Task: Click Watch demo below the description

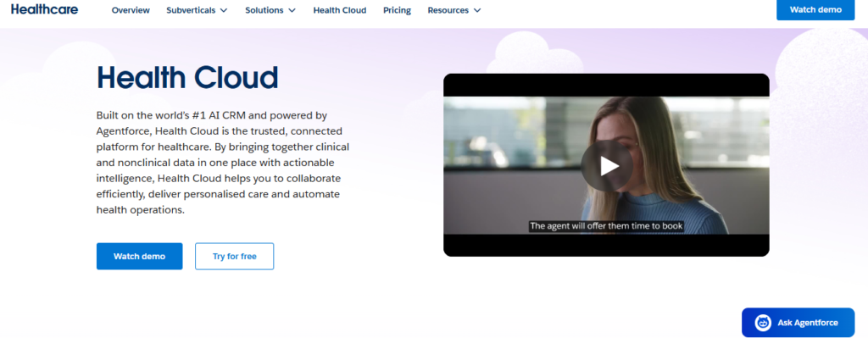Action: [x=140, y=256]
